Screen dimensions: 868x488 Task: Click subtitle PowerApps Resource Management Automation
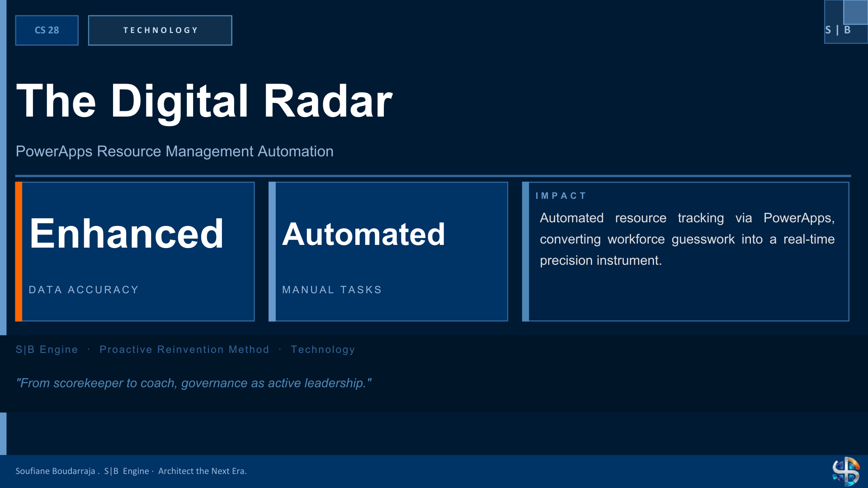pos(175,151)
